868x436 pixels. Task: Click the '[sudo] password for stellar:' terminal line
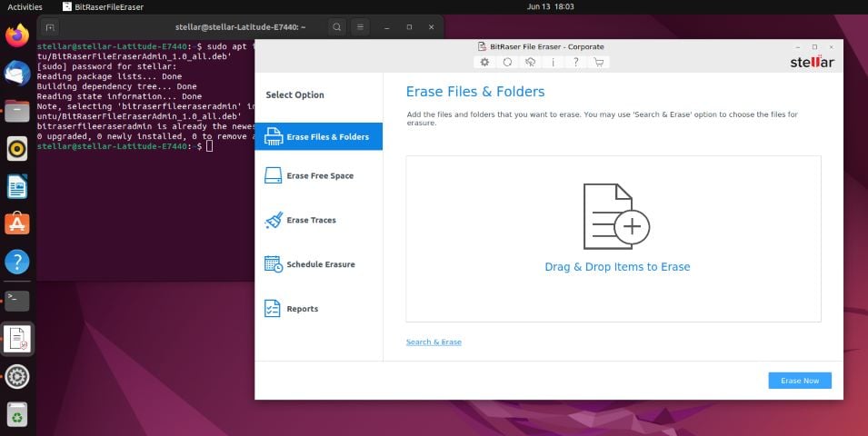point(106,66)
